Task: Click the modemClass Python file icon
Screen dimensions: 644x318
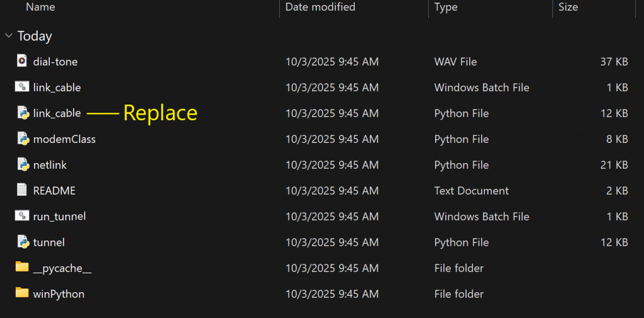Action: pyautogui.click(x=22, y=139)
